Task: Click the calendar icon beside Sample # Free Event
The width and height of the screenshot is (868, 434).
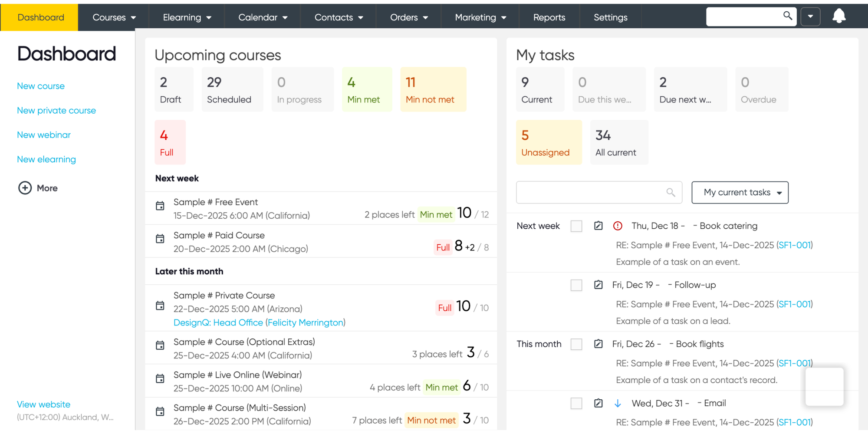Action: point(160,206)
